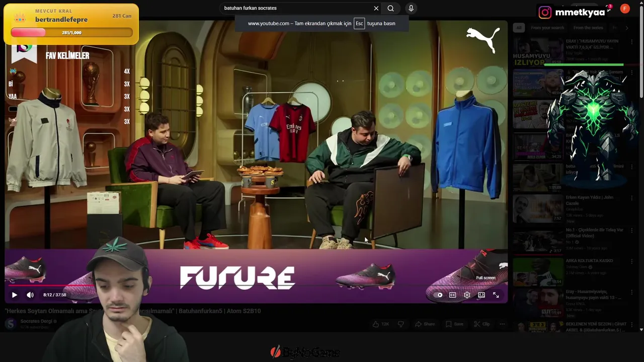
Task: Open the 'No.1 - Çiçeklerde Bir Telaş Var' video
Action: (594, 233)
